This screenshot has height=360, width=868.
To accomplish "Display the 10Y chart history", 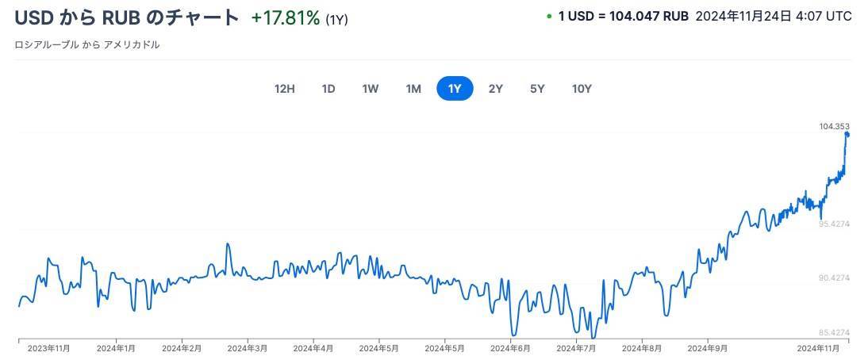I will pos(582,89).
